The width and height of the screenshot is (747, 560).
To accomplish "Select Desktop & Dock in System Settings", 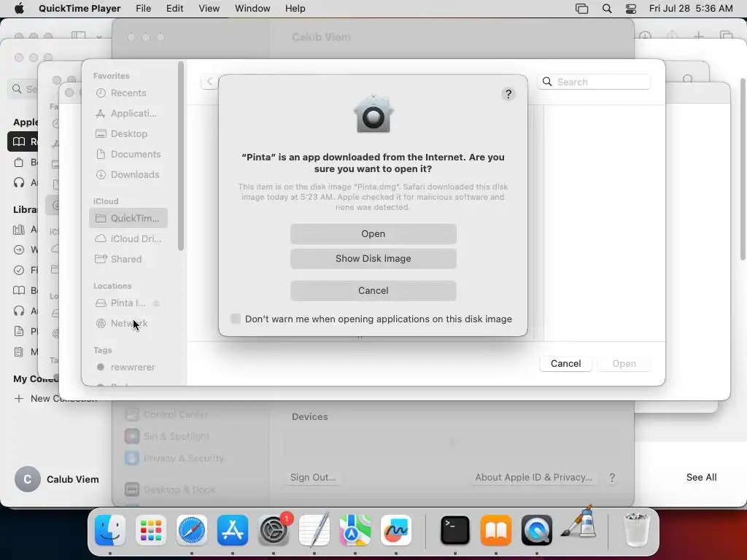I will 170,489.
